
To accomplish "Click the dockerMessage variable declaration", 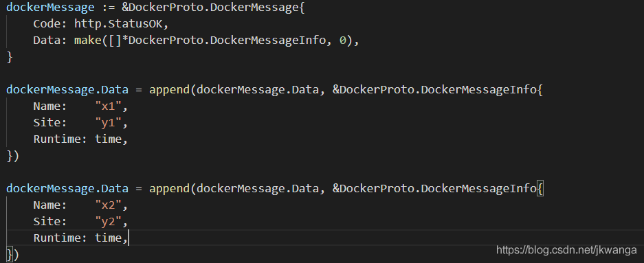I will [47, 8].
